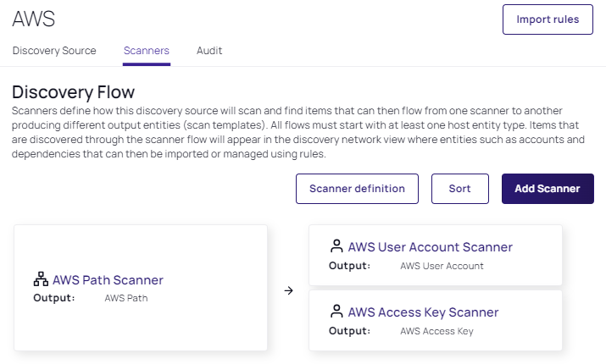This screenshot has height=364, width=606.
Task: Click the Import rules button
Action: (x=548, y=19)
